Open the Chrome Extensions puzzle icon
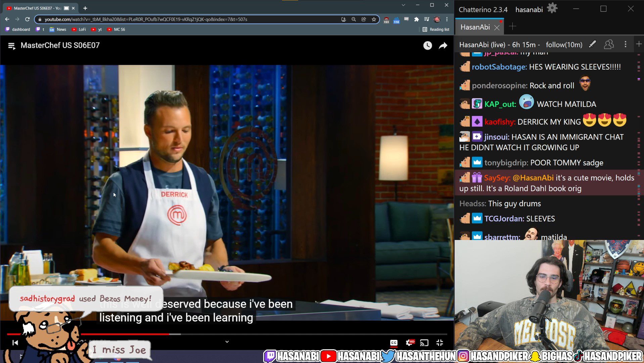The width and height of the screenshot is (644, 363). (x=416, y=19)
